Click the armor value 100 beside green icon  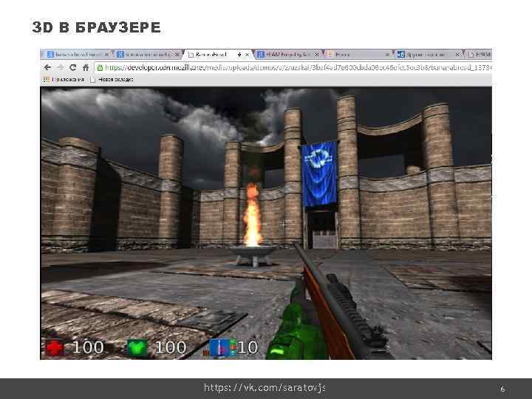click(171, 347)
